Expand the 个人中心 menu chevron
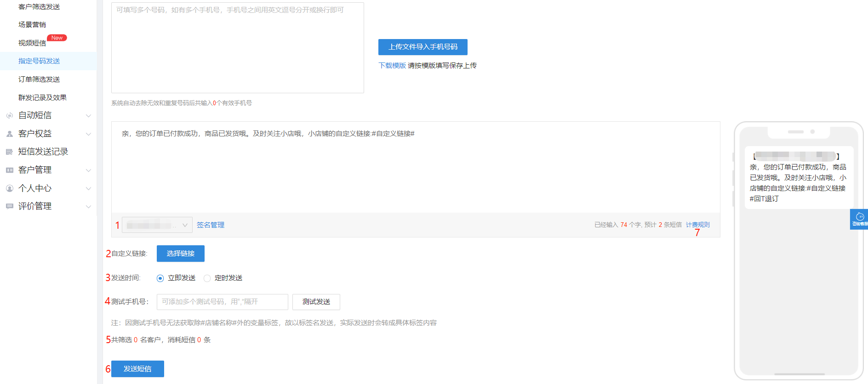Image resolution: width=868 pixels, height=384 pixels. click(89, 188)
